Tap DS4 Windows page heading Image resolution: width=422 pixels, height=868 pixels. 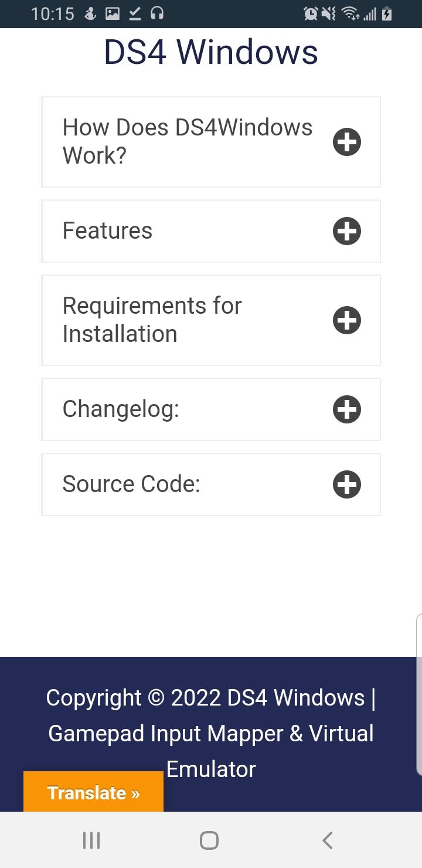(x=211, y=52)
